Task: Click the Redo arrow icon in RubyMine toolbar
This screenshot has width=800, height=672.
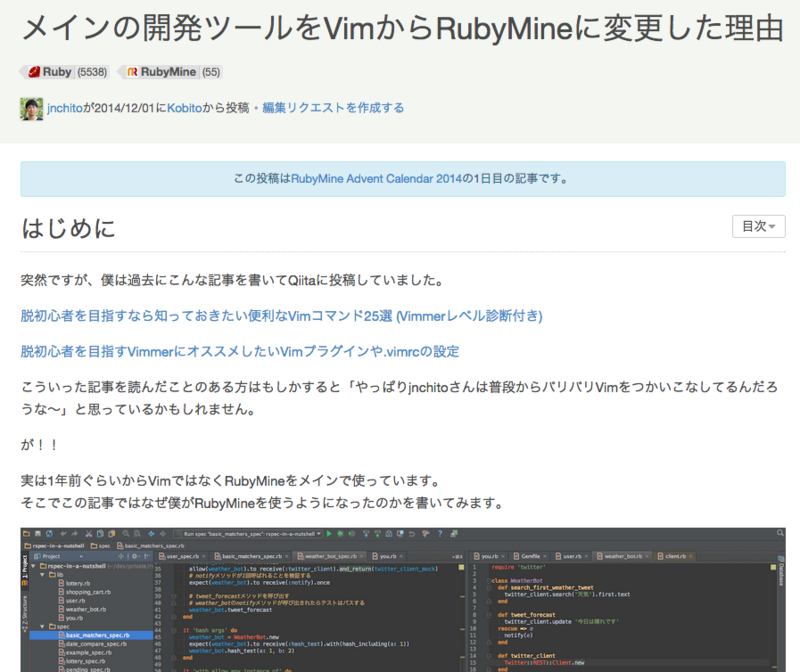Action: (x=74, y=534)
